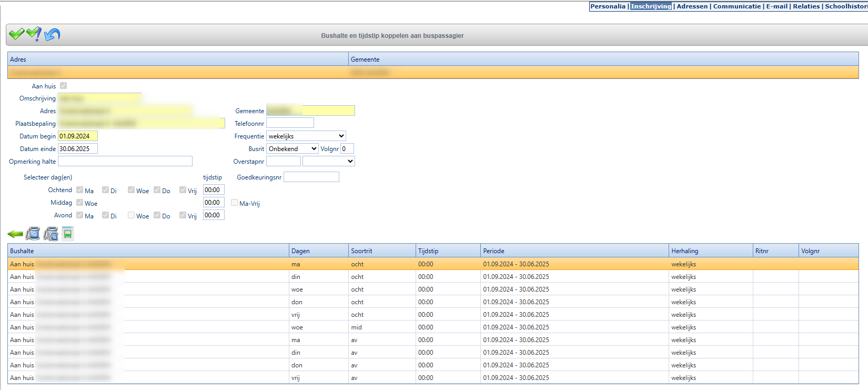The width and height of the screenshot is (868, 390).
Task: Click the blue undo arrow icon
Action: pos(52,35)
